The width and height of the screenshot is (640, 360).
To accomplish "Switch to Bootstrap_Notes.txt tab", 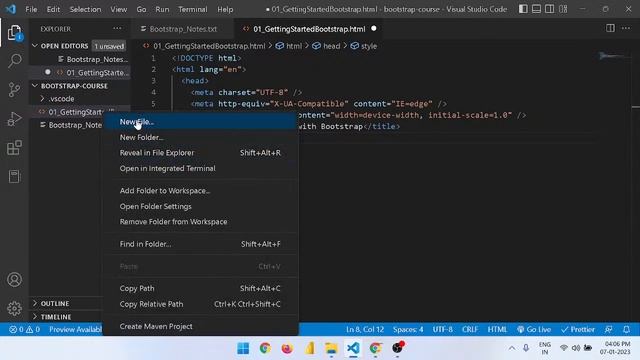I will tap(182, 29).
